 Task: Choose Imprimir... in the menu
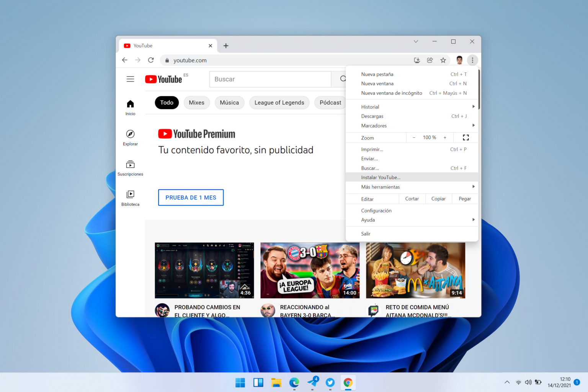[412, 149]
